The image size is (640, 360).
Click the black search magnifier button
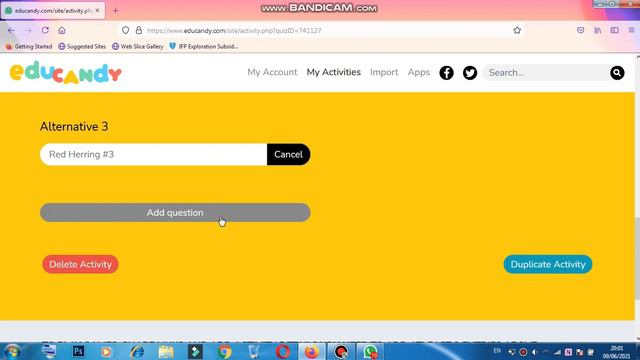[x=617, y=73]
